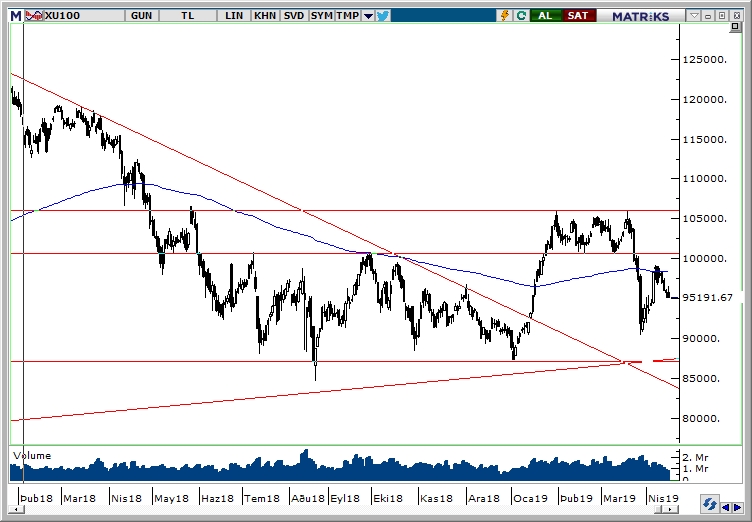This screenshot has height=522, width=752.
Task: Change the TL currency setting
Action: point(188,16)
